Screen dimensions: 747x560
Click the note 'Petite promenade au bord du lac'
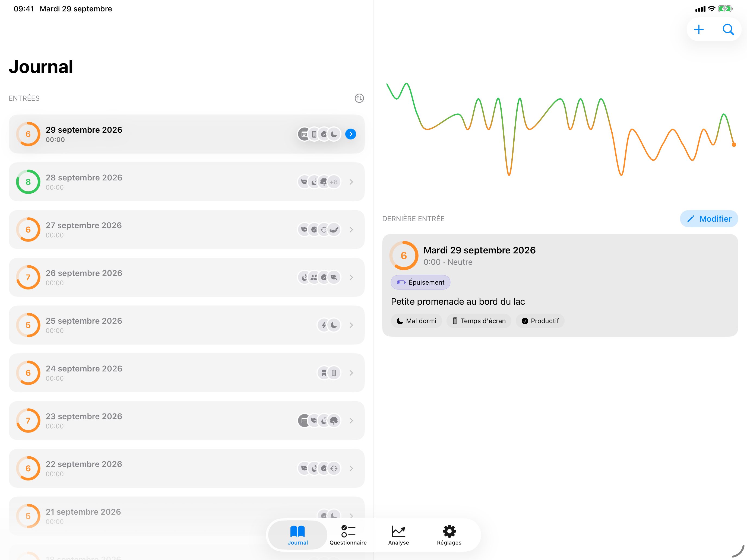[458, 302]
